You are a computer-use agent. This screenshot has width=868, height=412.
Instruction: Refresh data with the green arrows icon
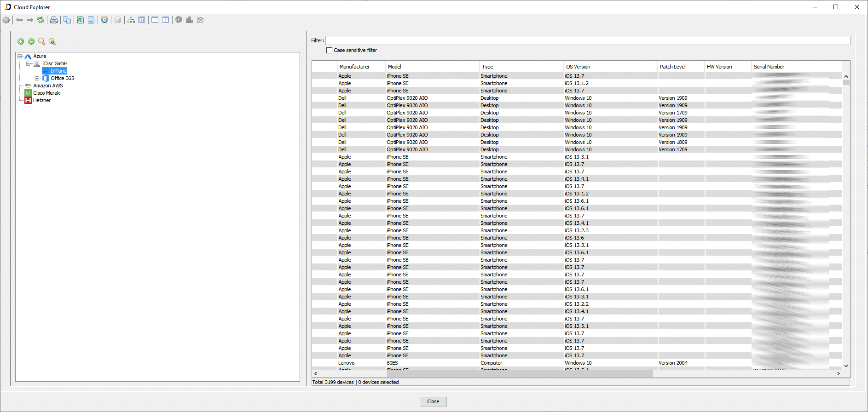41,20
